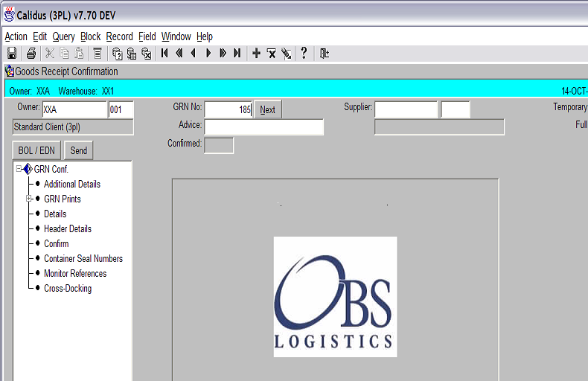Open the Query menu
This screenshot has height=381, width=588.
tap(64, 36)
